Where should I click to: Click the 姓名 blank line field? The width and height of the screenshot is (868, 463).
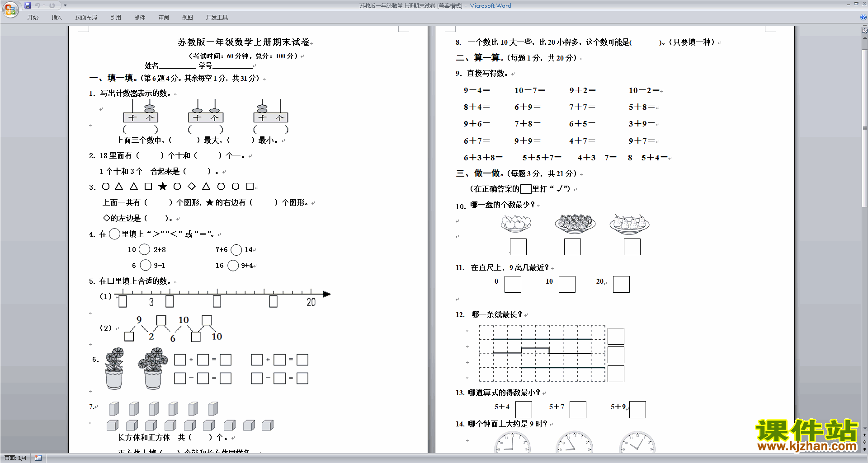pyautogui.click(x=177, y=66)
